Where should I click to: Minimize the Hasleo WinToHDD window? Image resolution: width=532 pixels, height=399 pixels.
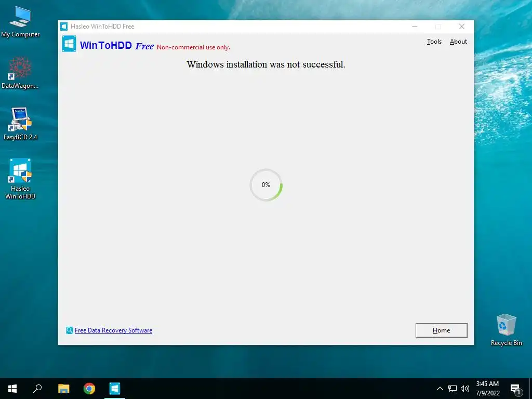[x=415, y=26]
